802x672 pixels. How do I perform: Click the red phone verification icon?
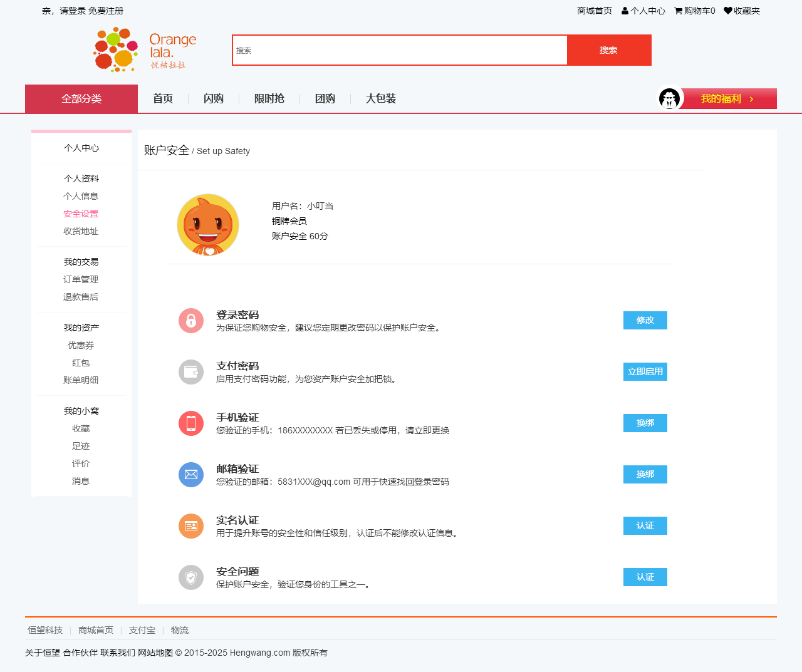tap(191, 423)
